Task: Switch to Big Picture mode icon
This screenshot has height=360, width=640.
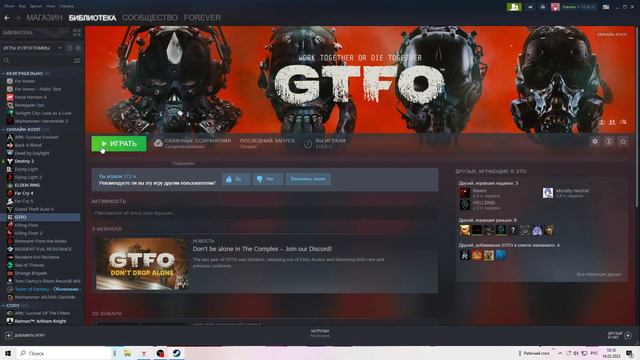Action: coord(606,7)
